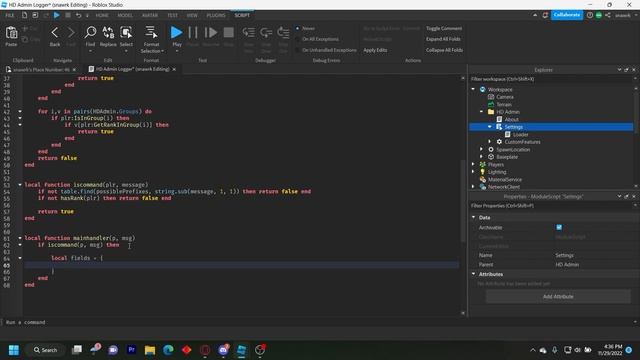Open the VIEW ribbon tab
The image size is (640, 360).
click(192, 15)
